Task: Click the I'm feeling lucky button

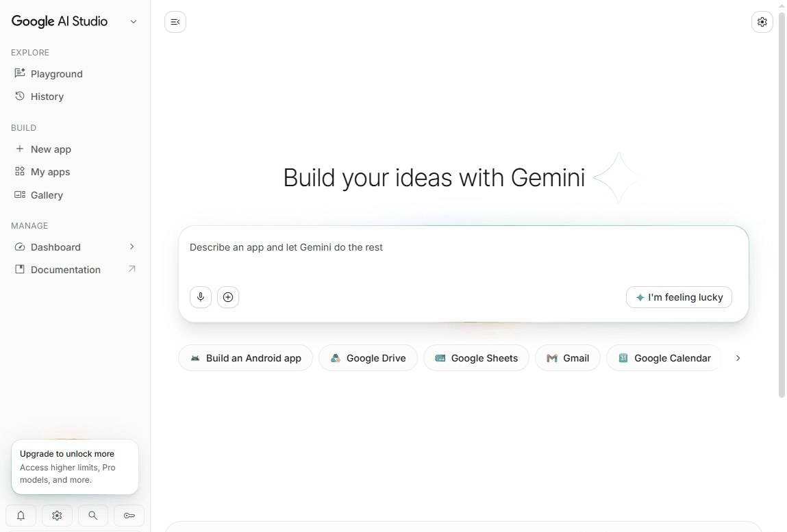Action: [679, 297]
